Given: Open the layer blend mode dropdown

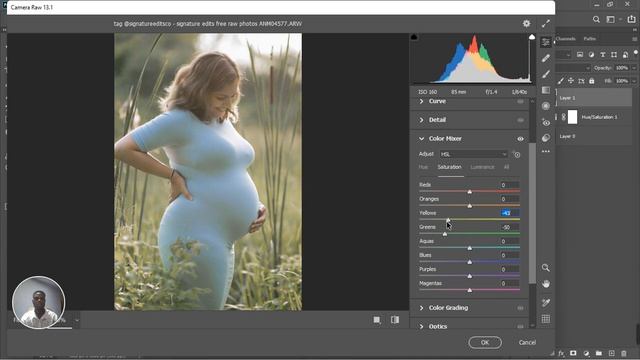Looking at the screenshot, I should point(574,68).
